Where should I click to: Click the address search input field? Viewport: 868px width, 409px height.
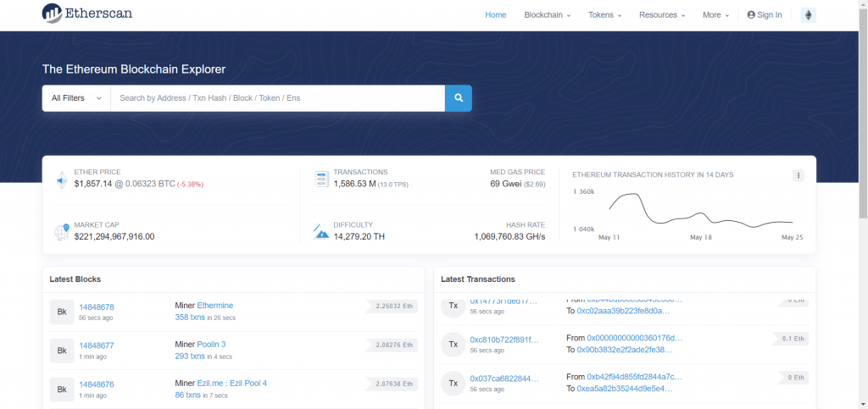[x=277, y=98]
